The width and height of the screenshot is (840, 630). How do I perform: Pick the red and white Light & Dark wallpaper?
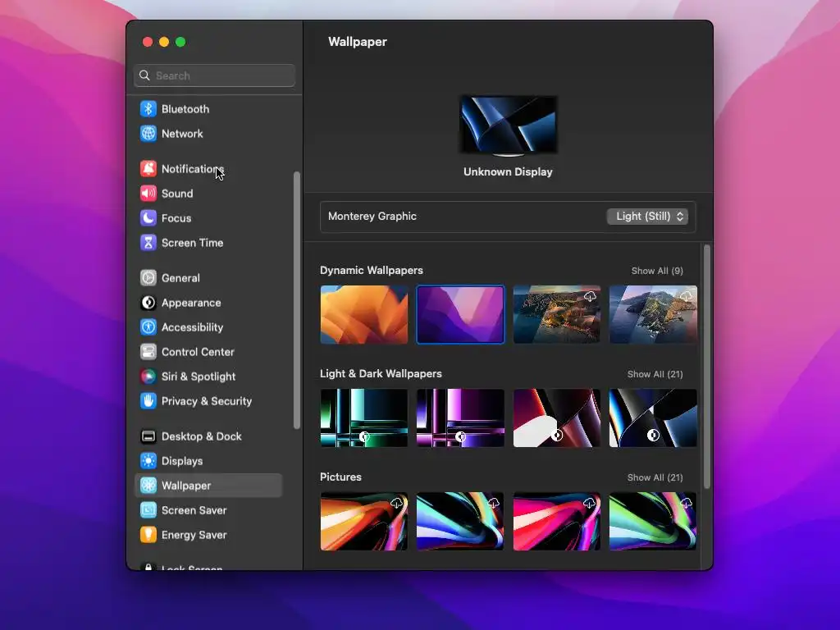pos(557,418)
